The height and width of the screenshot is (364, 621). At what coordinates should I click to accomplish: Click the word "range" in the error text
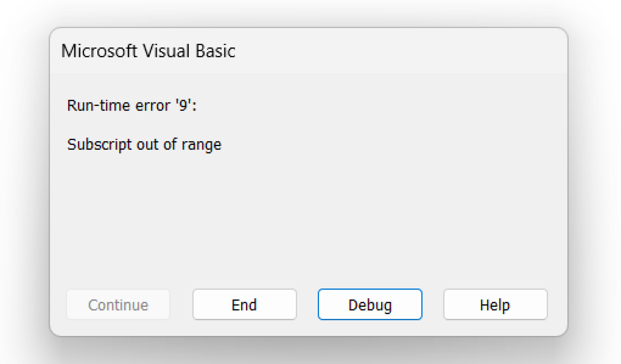click(x=201, y=145)
